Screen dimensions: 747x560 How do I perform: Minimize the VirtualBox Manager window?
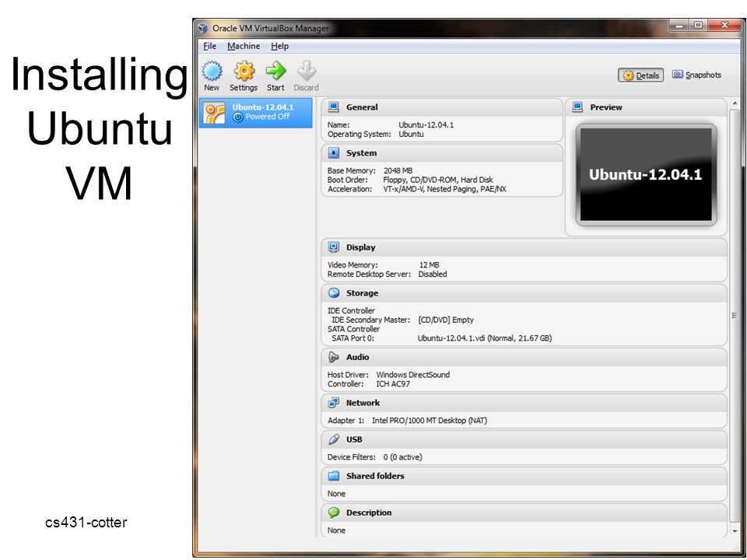[679, 26]
